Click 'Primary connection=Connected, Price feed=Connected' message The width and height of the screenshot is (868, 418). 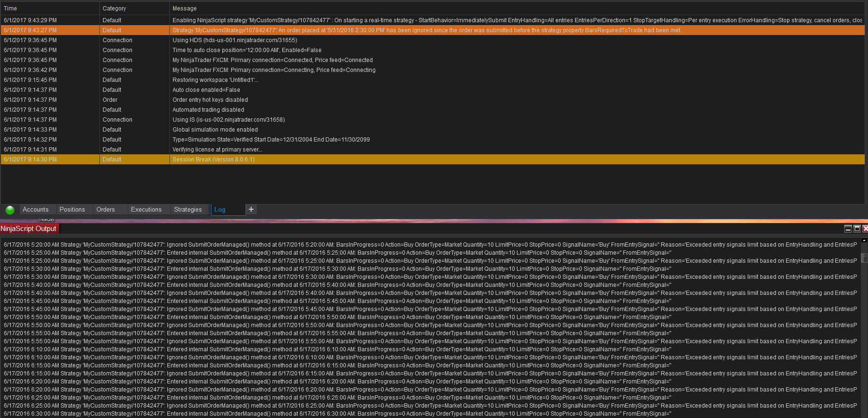(x=272, y=60)
